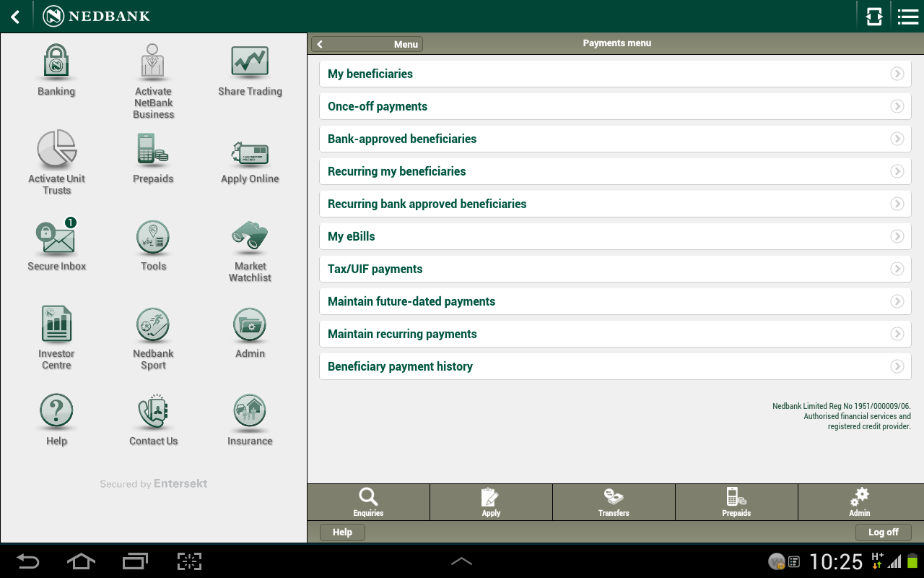
Task: Open Secure Inbox envelope icon
Action: click(x=56, y=237)
